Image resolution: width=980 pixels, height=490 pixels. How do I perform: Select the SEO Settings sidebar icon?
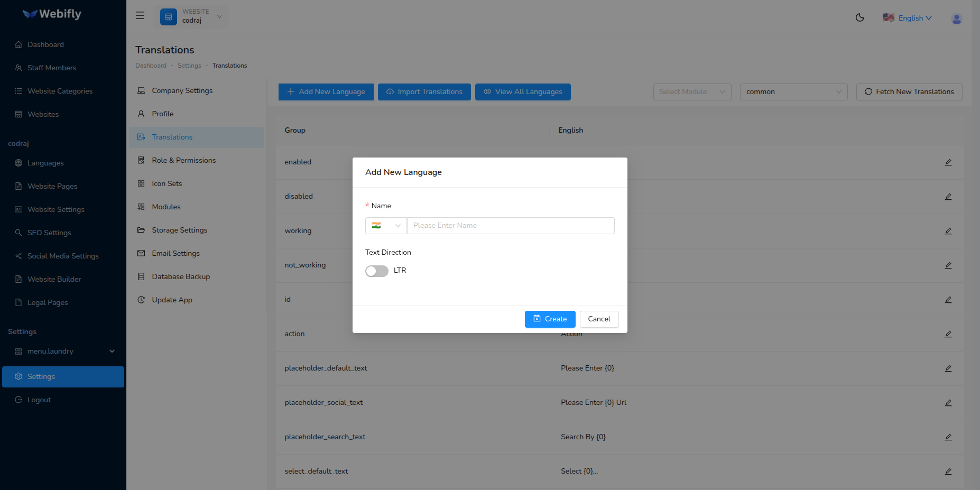click(18, 233)
